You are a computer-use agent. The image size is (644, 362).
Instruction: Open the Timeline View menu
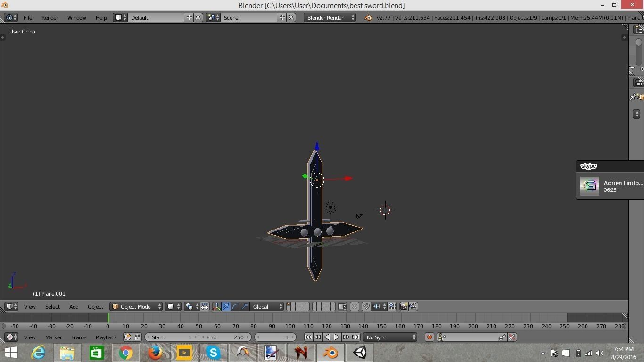pyautogui.click(x=30, y=337)
